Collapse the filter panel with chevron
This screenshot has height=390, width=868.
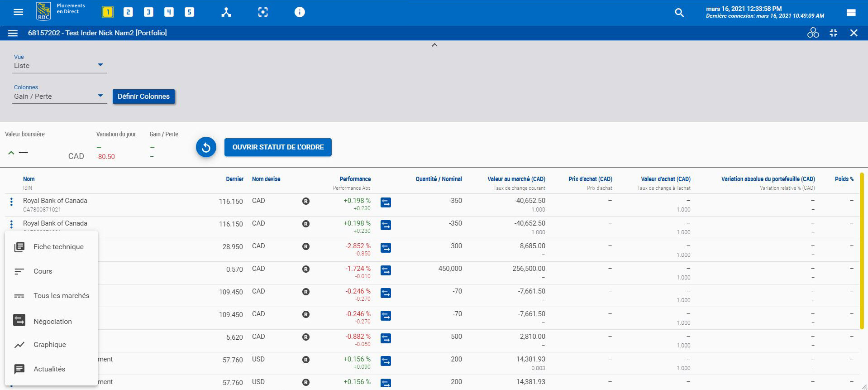coord(434,45)
